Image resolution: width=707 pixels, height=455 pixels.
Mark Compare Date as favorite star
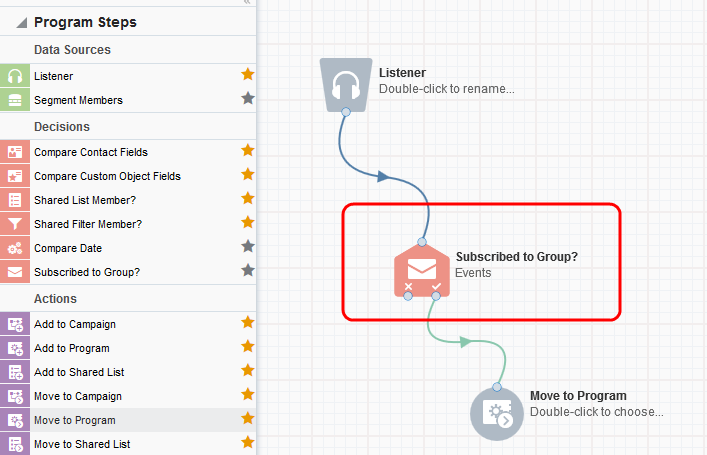tap(248, 246)
